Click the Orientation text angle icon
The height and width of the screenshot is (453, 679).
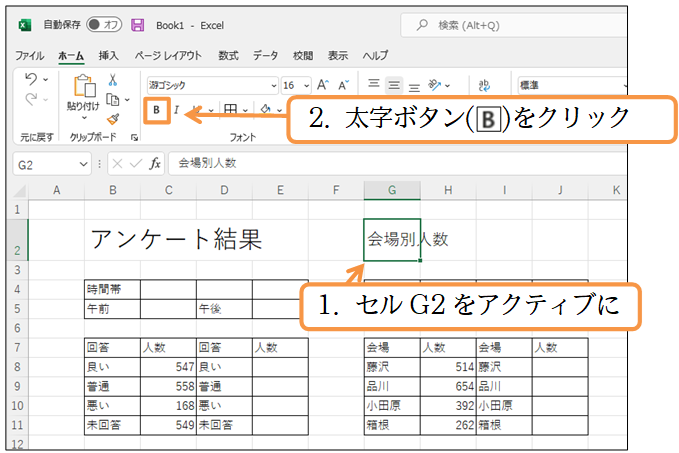[434, 85]
